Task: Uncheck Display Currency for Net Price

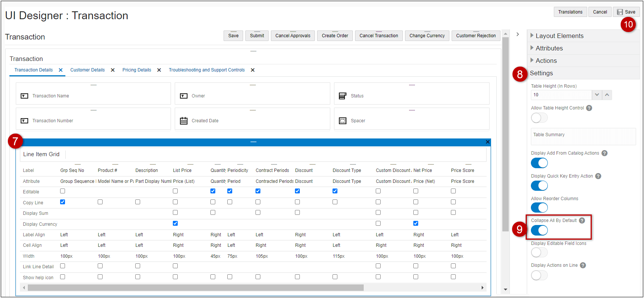Action: (416, 223)
